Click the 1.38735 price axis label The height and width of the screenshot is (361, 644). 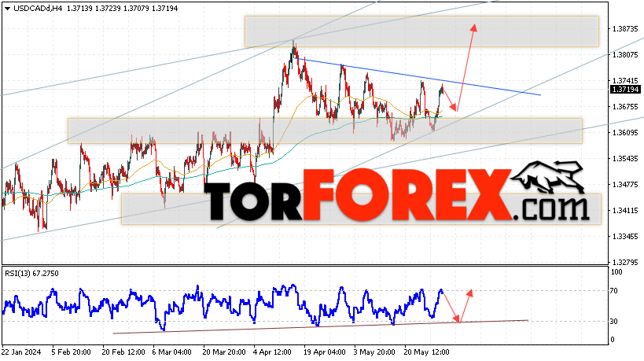625,29
